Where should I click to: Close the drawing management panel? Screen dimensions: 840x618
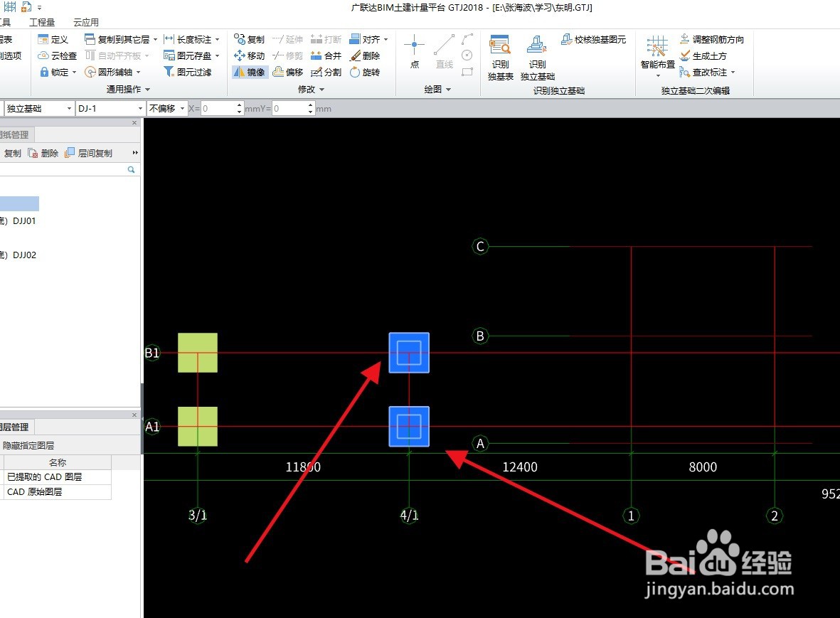134,123
